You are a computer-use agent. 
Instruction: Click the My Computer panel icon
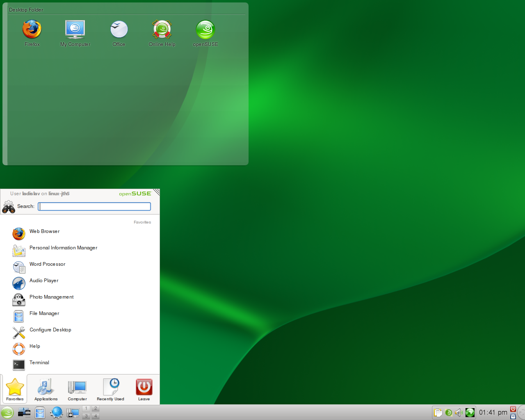[73, 413]
